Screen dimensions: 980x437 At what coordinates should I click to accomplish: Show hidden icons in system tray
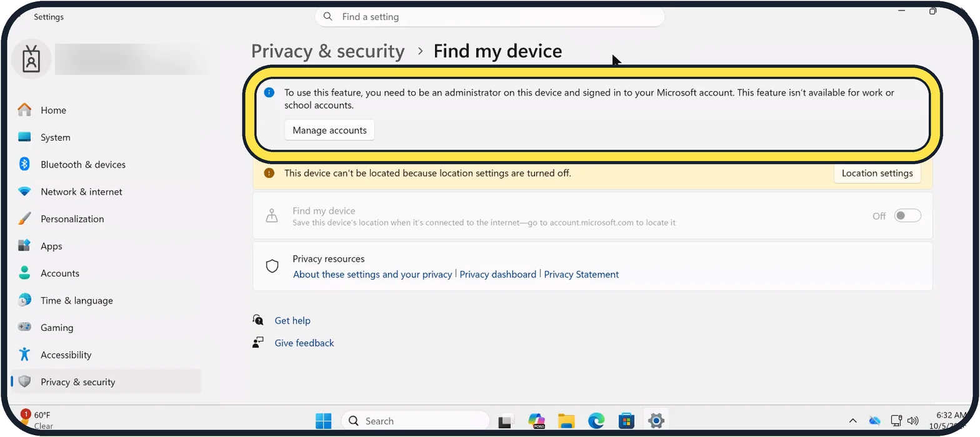852,421
